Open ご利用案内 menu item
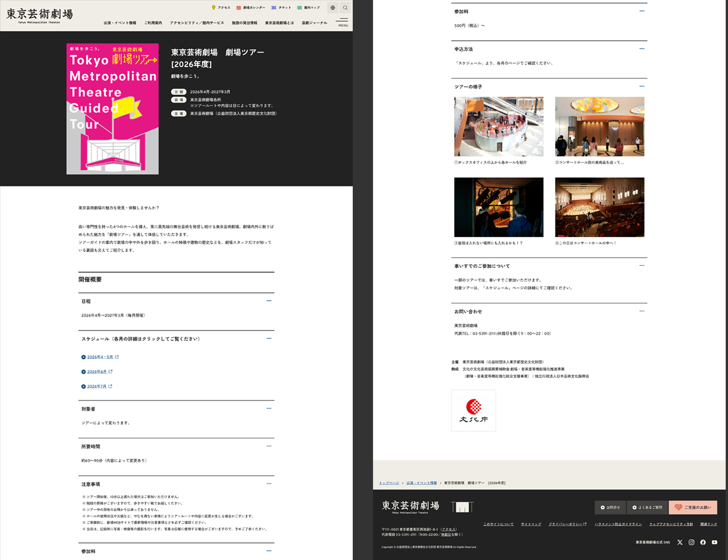The height and width of the screenshot is (560, 728). point(153,23)
